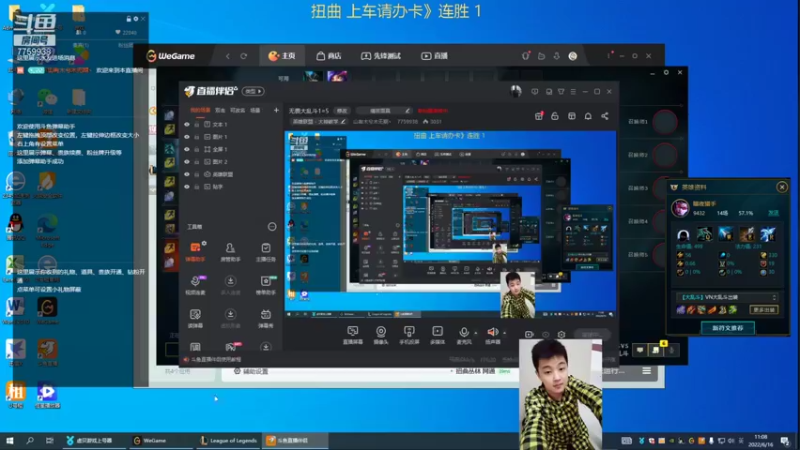Change the stream category 英雄联盟
Viewport: 800px width, 450px height.
[x=319, y=122]
